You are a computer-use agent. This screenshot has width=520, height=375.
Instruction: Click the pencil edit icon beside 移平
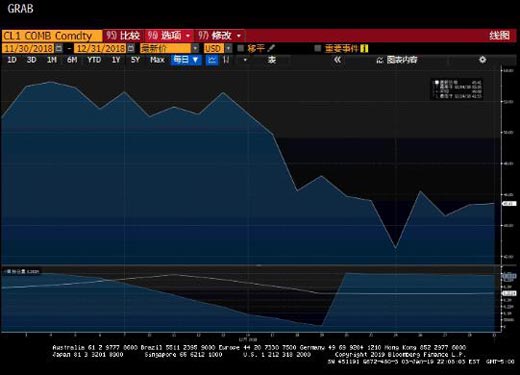(271, 48)
